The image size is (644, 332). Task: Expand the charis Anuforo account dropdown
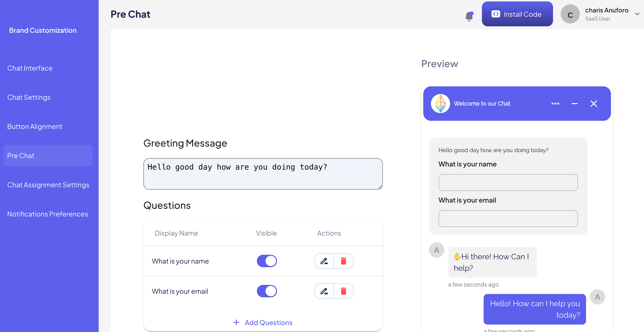tap(637, 14)
